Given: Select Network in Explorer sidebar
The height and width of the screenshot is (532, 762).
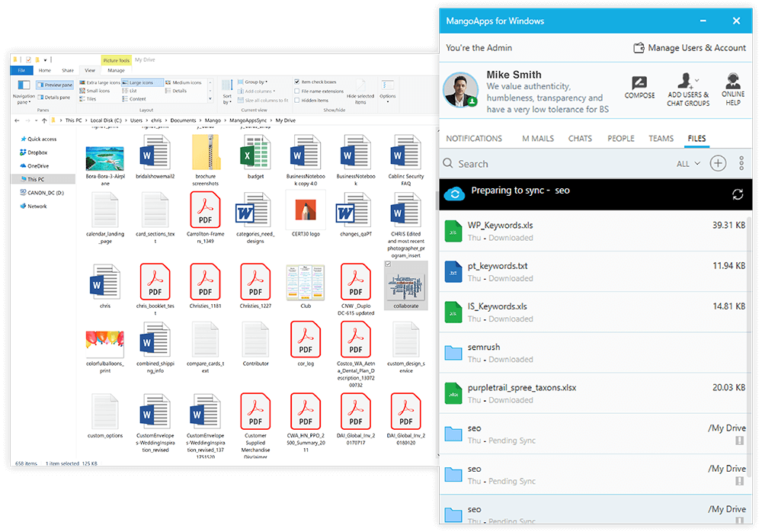Looking at the screenshot, I should 34,207.
